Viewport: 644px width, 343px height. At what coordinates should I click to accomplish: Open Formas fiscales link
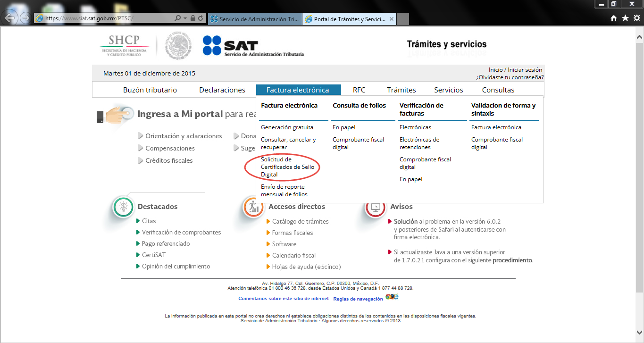pos(293,233)
